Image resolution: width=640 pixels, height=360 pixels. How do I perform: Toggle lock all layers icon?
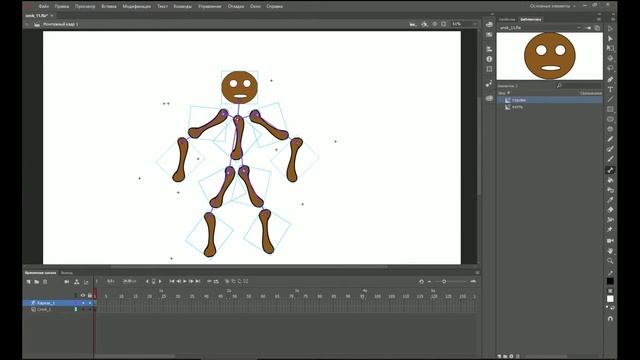(90, 295)
